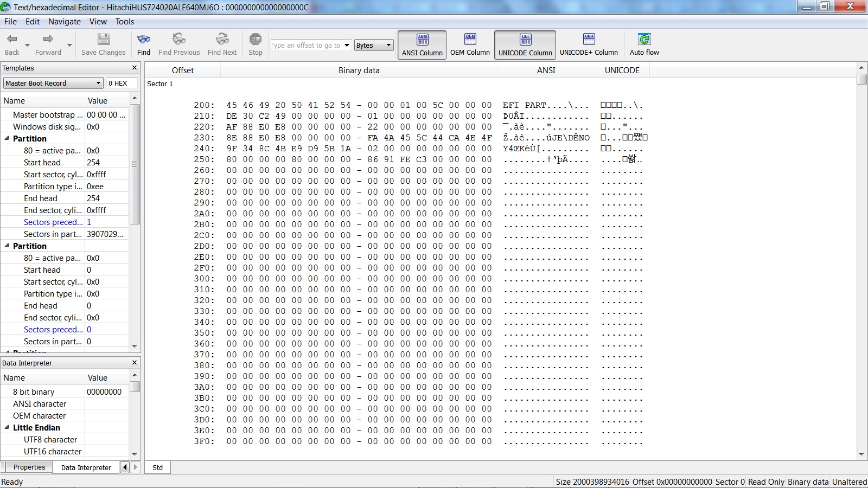Click the hex view scroll up arrow
868x488 pixels.
click(861, 67)
